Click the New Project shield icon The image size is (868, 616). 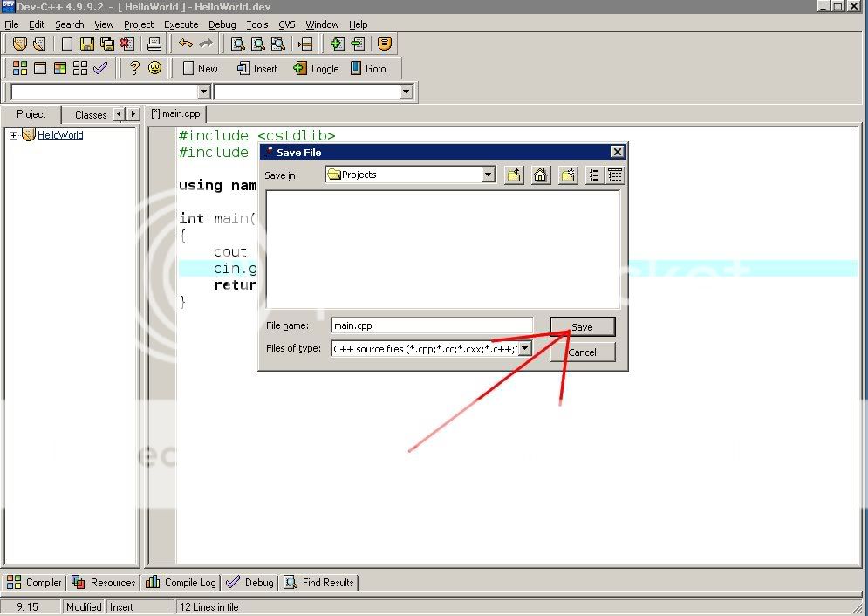point(20,43)
